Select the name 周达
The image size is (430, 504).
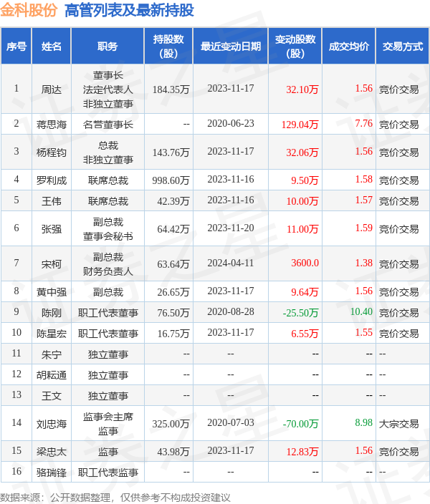(52, 89)
